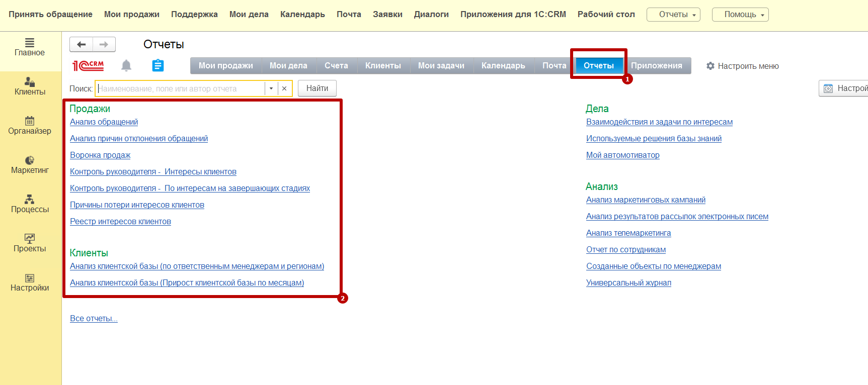
Task: Open the search field dropdown arrow
Action: click(271, 88)
